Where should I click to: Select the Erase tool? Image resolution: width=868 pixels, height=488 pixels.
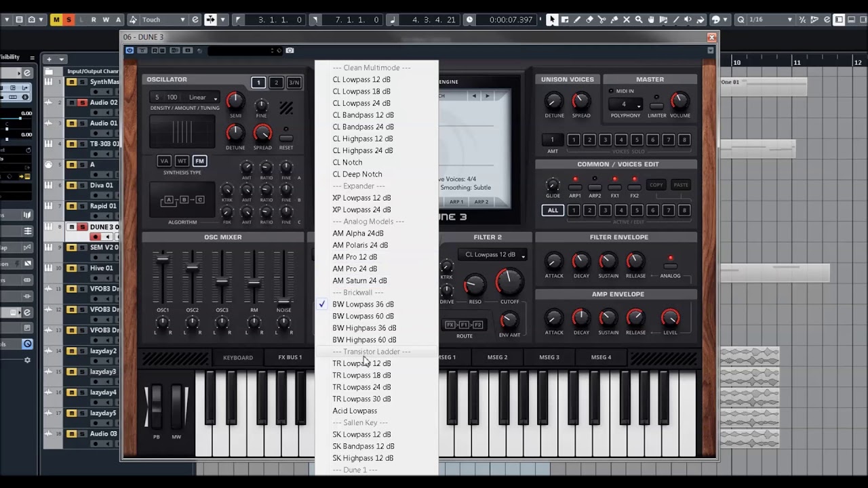coord(589,20)
